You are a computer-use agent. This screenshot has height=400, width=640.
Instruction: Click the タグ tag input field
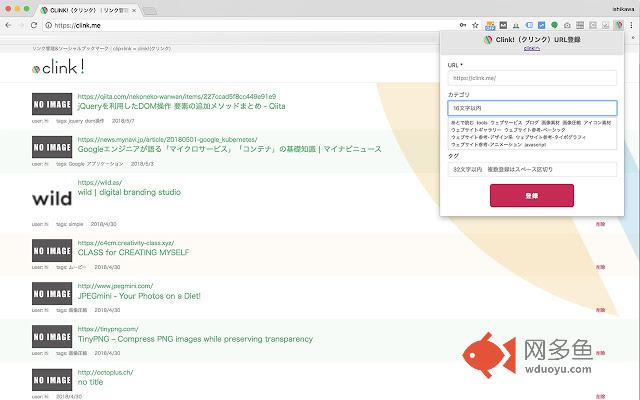[532, 170]
